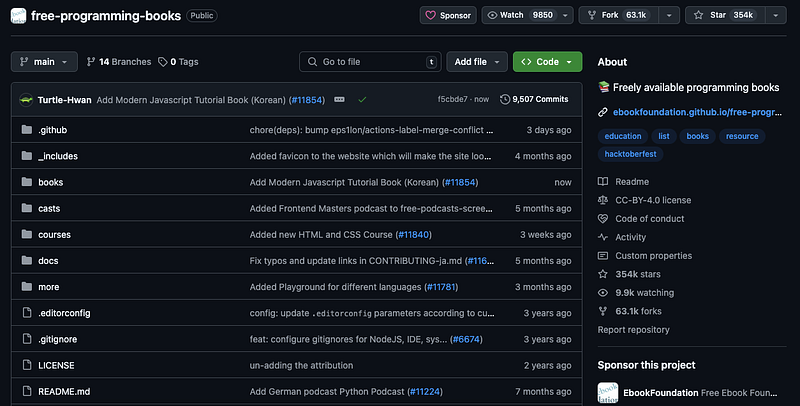The image size is (800, 406).
Task: Open the docs folder
Action: (48, 261)
